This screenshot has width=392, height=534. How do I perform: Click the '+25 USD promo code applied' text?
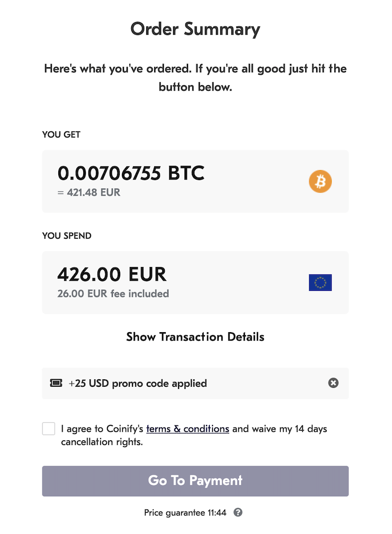click(x=138, y=383)
